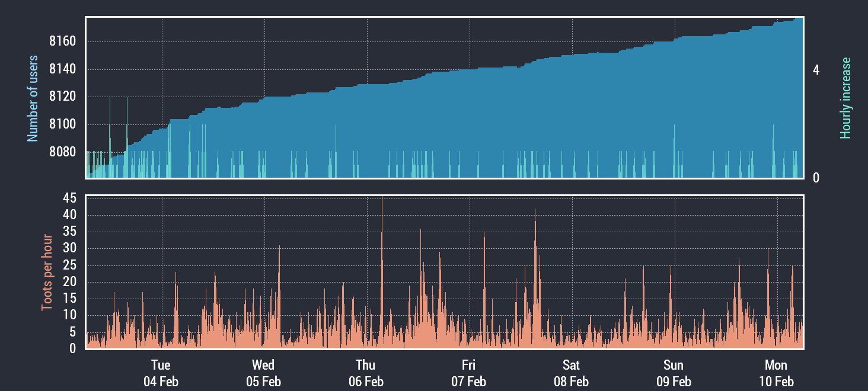868x391 pixels.
Task: Select the "Tue 04 Feb" date label
Action: (161, 373)
